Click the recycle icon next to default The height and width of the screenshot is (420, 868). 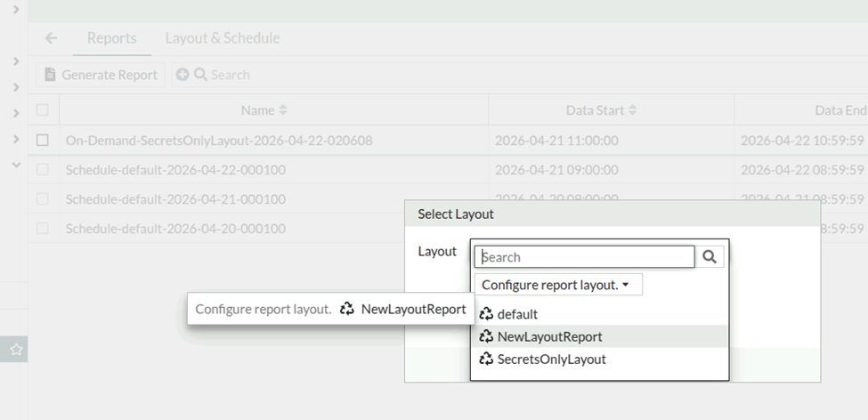[x=486, y=314]
